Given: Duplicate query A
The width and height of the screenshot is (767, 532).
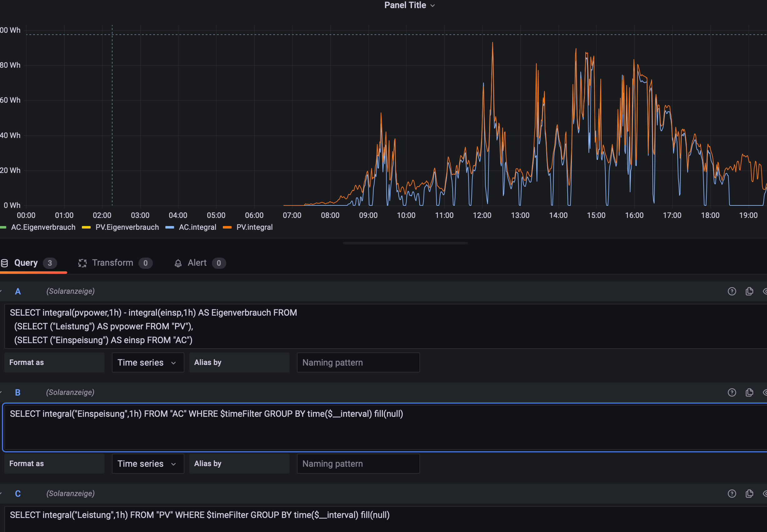Looking at the screenshot, I should pos(749,291).
